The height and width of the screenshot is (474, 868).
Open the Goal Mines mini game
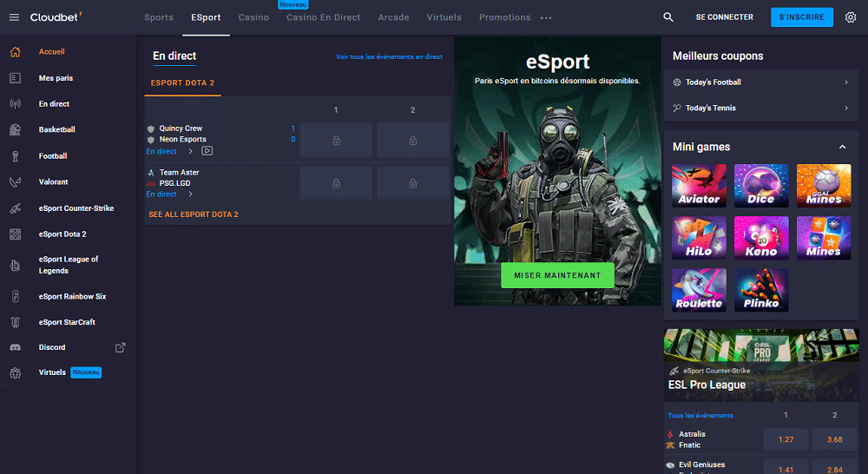click(824, 186)
